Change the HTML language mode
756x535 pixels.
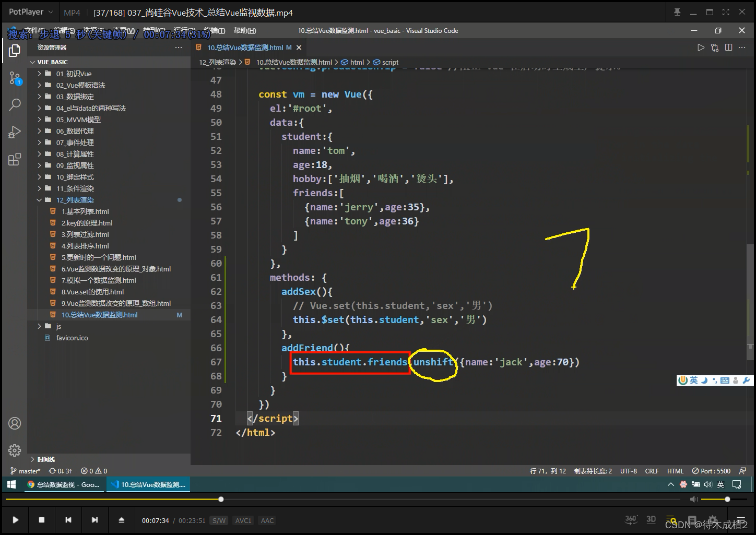point(675,471)
